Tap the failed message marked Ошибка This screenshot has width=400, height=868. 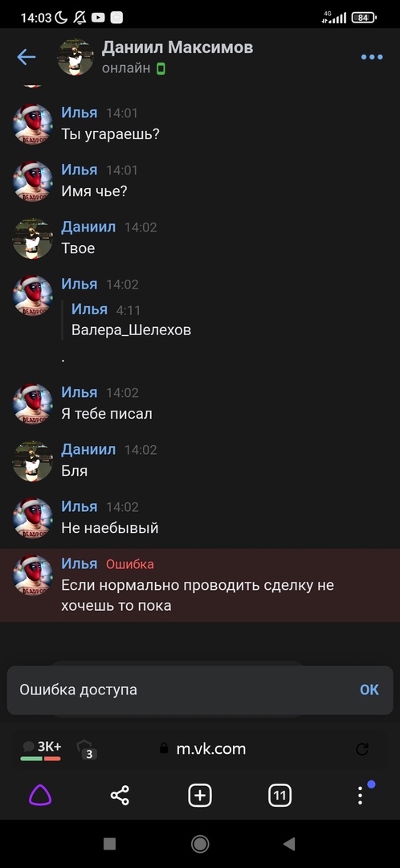tap(200, 585)
